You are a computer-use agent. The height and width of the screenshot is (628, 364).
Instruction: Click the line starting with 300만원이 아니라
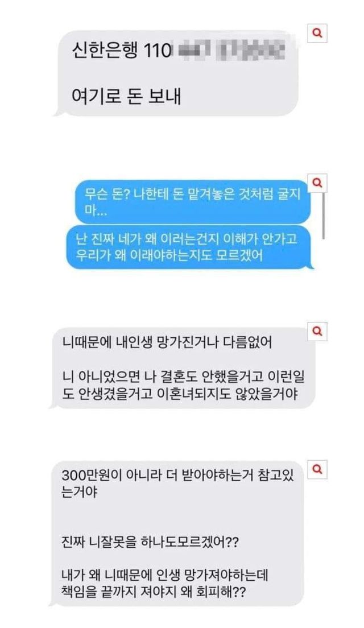178,476
